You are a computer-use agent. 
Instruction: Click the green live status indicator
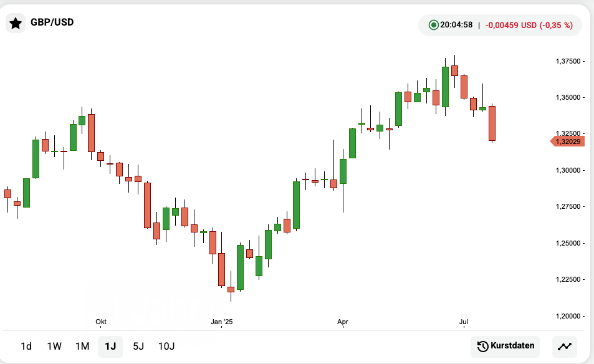point(433,26)
